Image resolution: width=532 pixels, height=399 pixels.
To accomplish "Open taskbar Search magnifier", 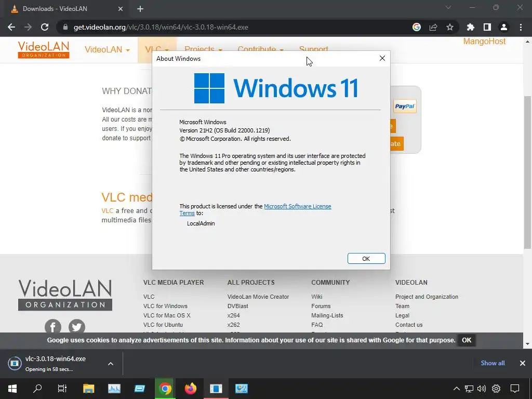I will pyautogui.click(x=37, y=389).
